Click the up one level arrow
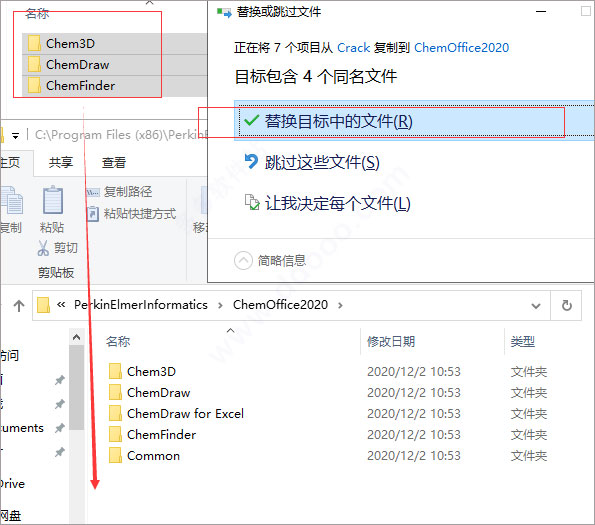This screenshot has height=525, width=595. (19, 305)
